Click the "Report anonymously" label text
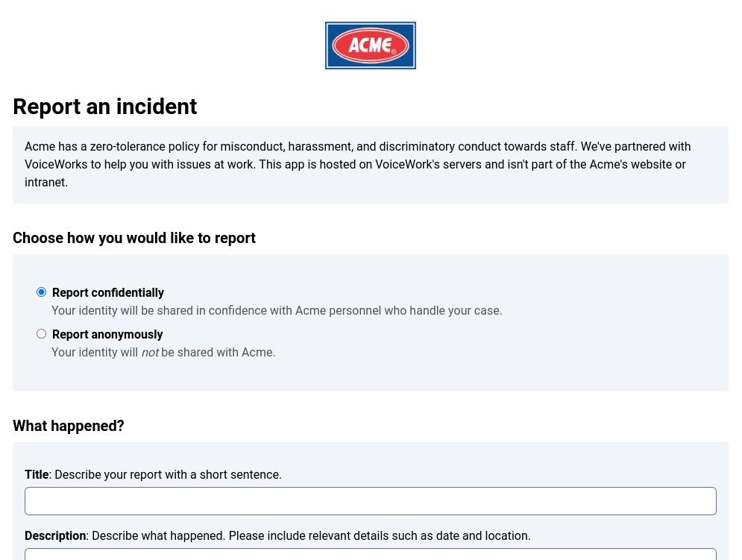The width and height of the screenshot is (742, 560). pyautogui.click(x=107, y=334)
